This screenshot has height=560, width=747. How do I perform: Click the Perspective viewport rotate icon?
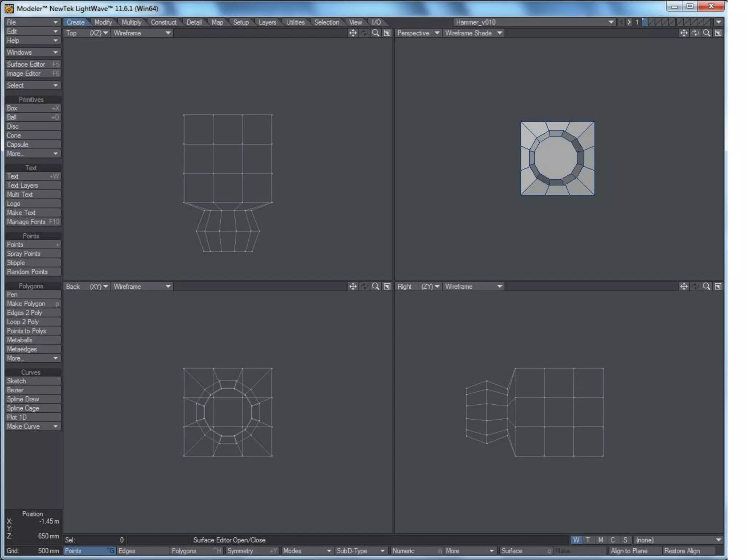click(x=695, y=33)
